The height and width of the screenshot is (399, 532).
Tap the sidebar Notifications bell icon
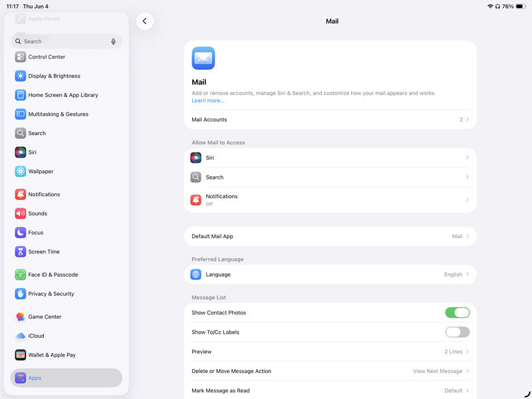(21, 194)
